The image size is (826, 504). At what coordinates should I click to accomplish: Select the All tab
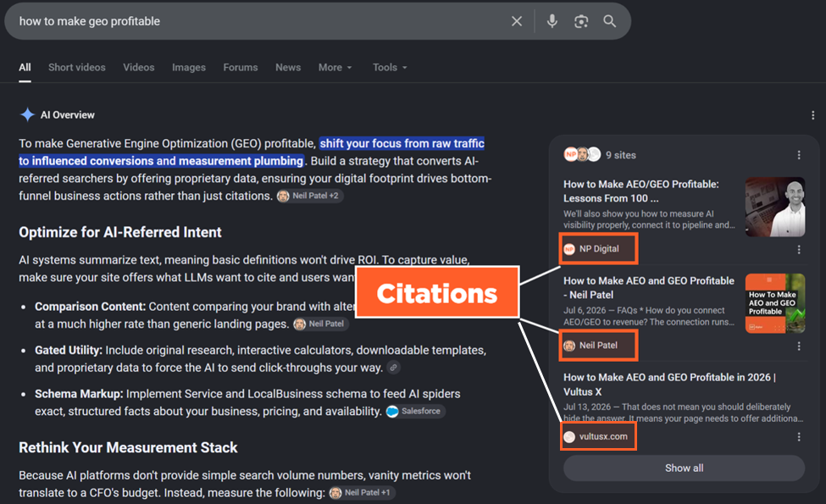coord(25,68)
